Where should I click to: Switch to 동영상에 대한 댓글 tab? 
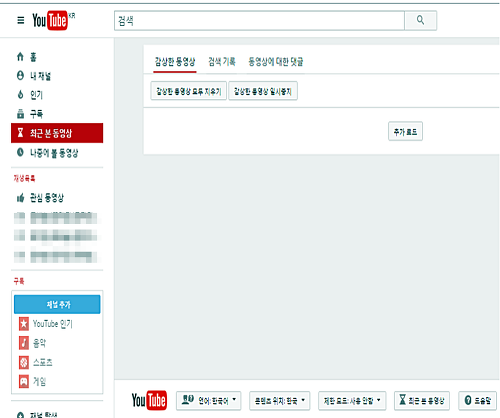click(276, 61)
